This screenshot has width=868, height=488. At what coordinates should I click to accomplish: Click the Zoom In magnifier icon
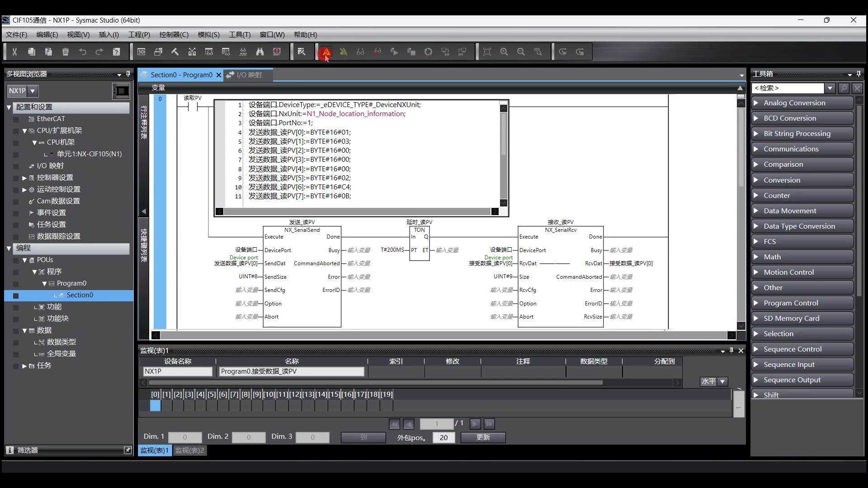tap(504, 52)
